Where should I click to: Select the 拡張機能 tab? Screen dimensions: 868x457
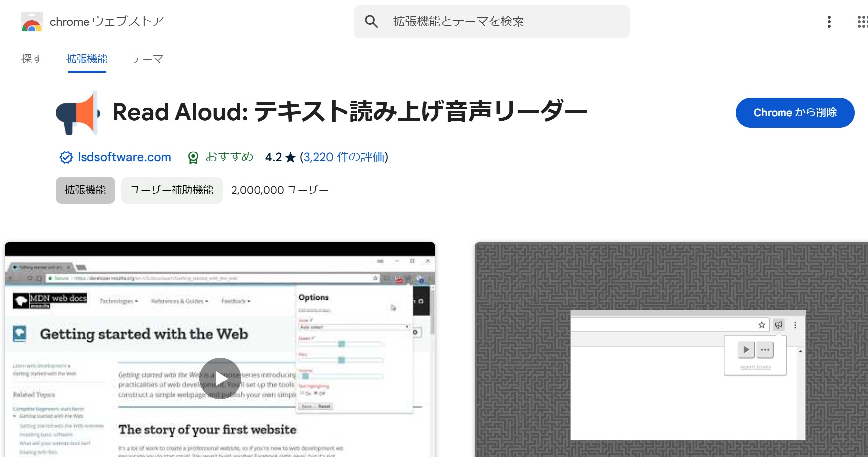pyautogui.click(x=87, y=59)
